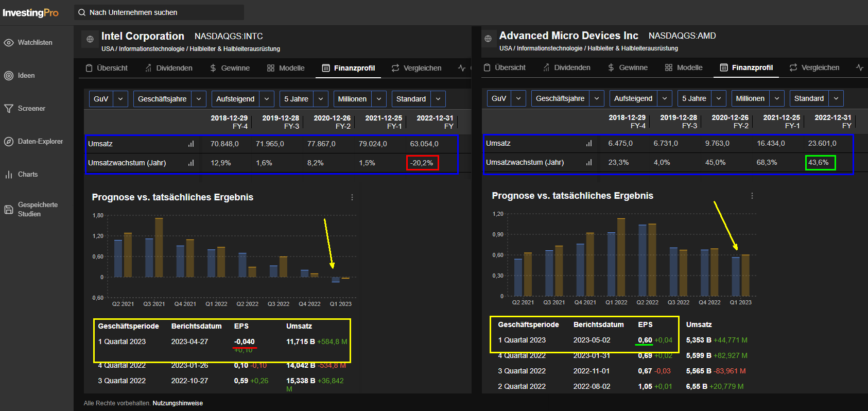Click Intel 2022-12-31 FY column header
868x411 pixels.
coord(435,122)
